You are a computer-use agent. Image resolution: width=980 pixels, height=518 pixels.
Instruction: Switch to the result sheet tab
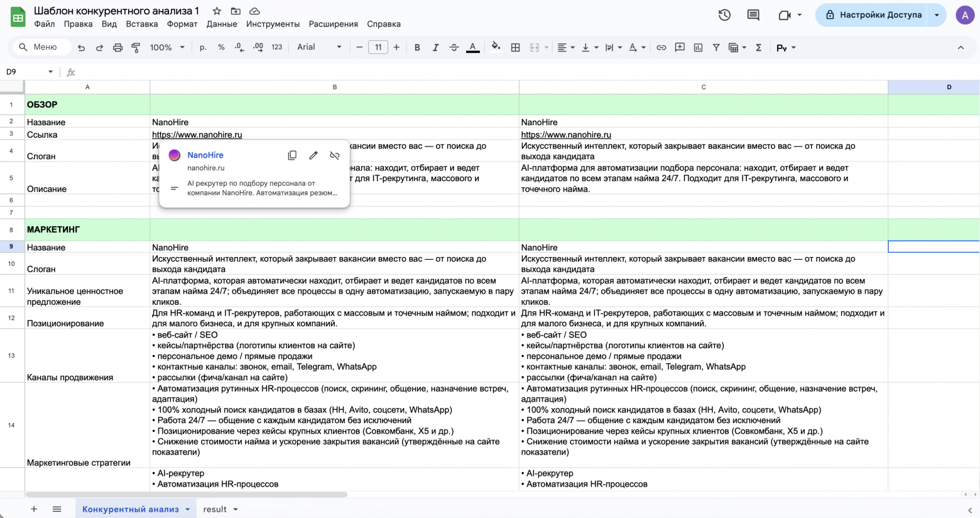pos(214,509)
